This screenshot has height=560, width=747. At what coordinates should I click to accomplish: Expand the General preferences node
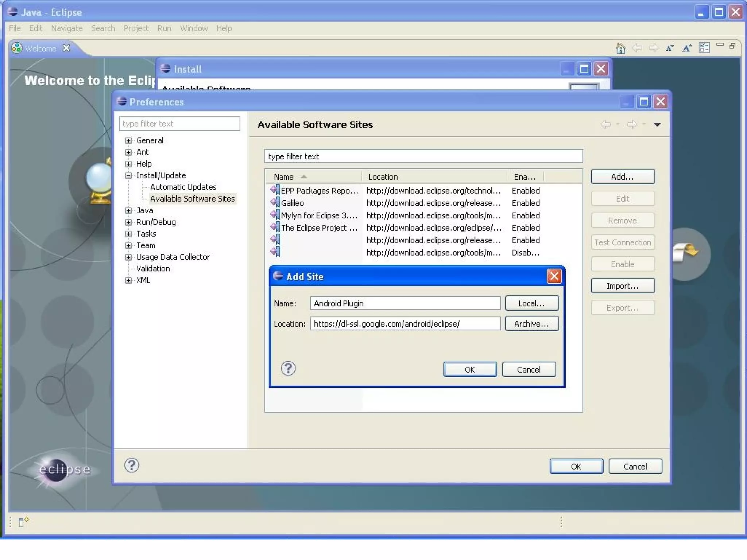[x=128, y=141]
